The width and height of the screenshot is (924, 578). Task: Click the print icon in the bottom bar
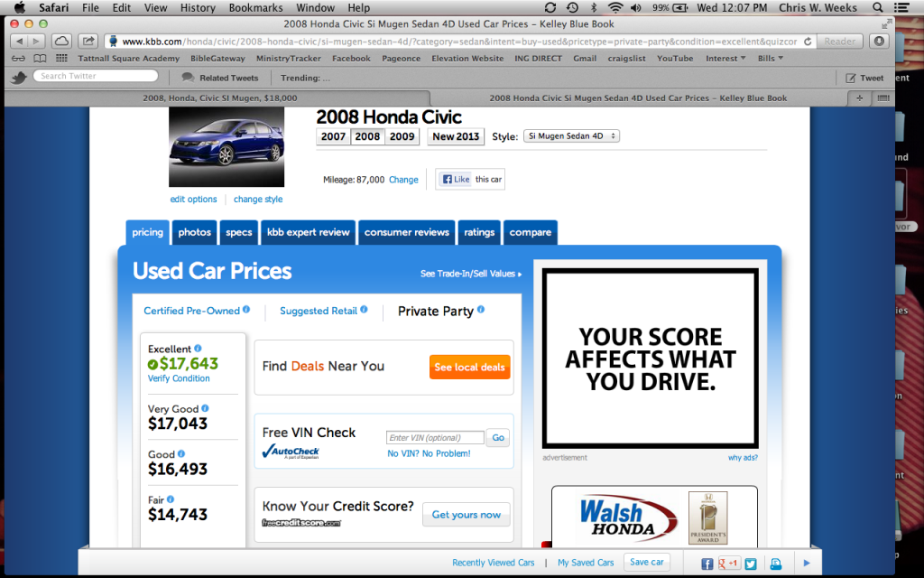pos(775,563)
